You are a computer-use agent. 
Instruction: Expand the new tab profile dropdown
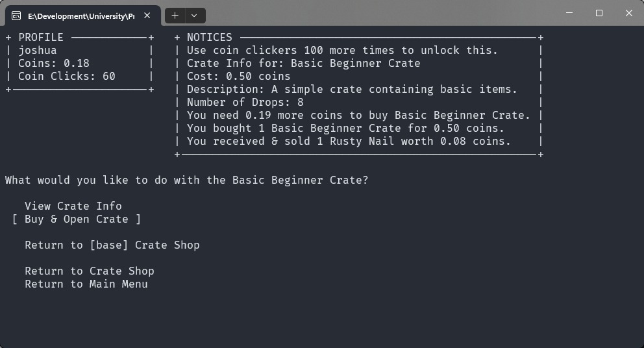tap(195, 15)
